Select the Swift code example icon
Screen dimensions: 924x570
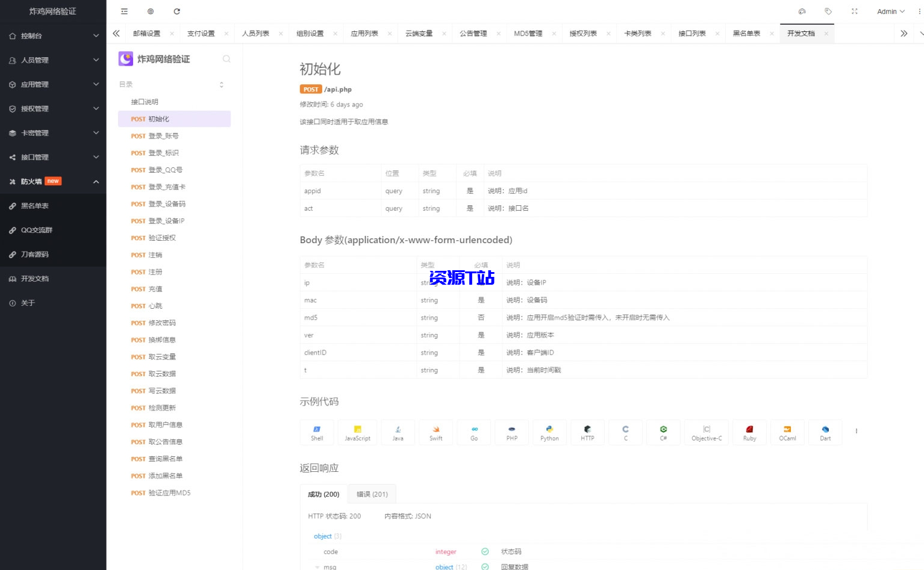(435, 432)
